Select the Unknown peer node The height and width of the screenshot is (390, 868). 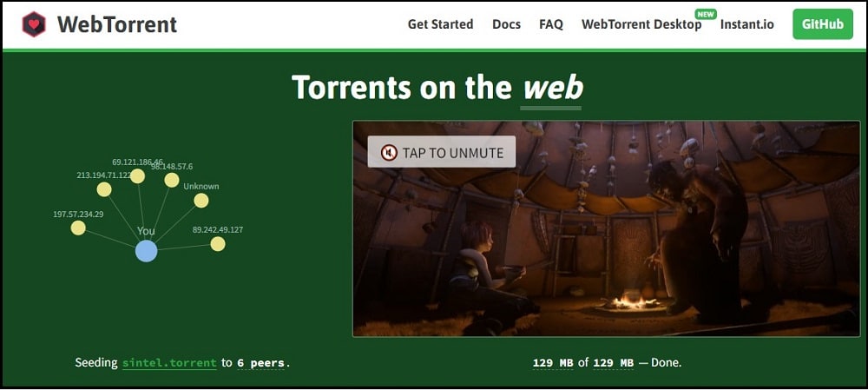[201, 201]
